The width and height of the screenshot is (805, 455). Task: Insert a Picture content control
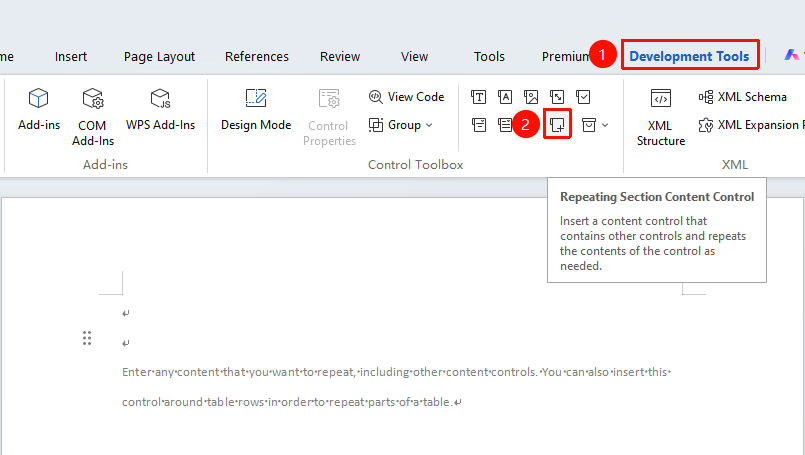click(531, 97)
